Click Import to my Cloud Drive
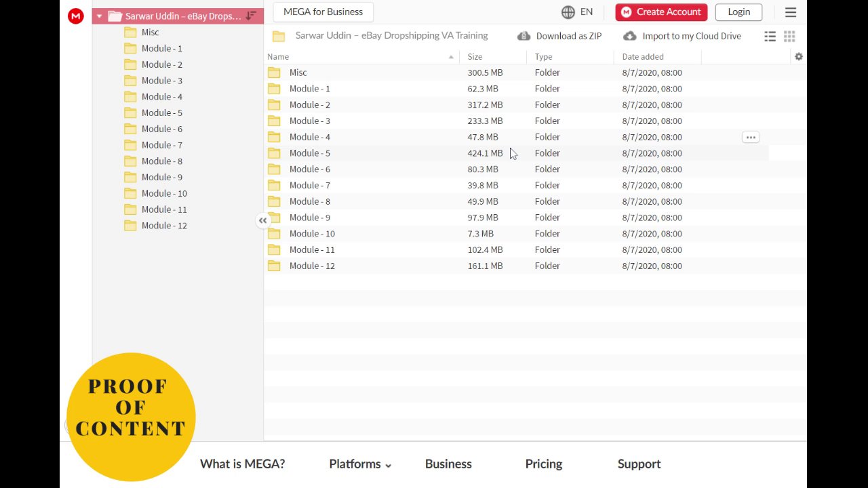The image size is (868, 488). point(682,36)
